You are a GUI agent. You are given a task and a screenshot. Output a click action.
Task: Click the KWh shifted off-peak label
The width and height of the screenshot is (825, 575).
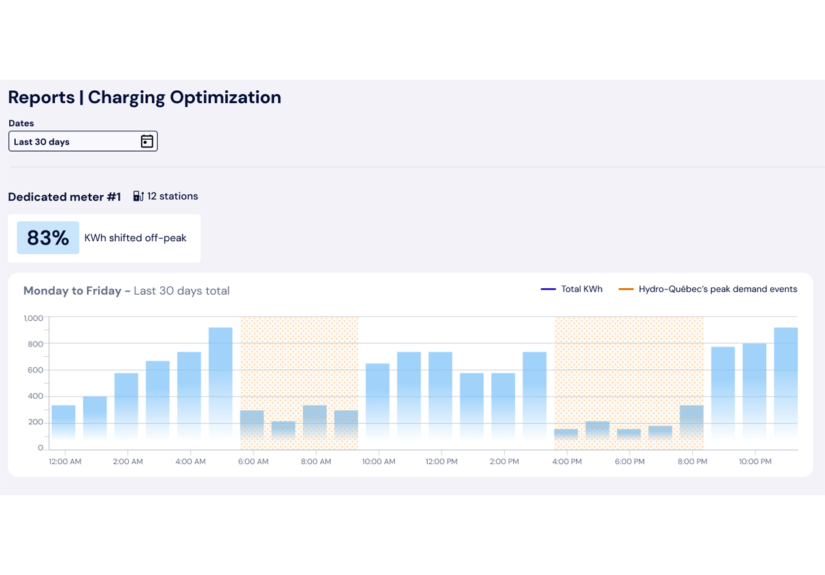pyautogui.click(x=135, y=238)
